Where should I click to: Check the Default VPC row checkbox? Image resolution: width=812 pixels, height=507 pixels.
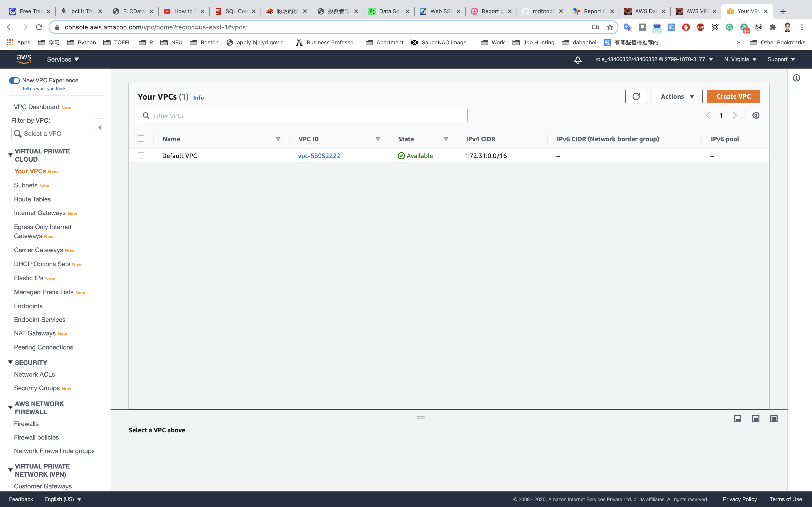point(141,155)
